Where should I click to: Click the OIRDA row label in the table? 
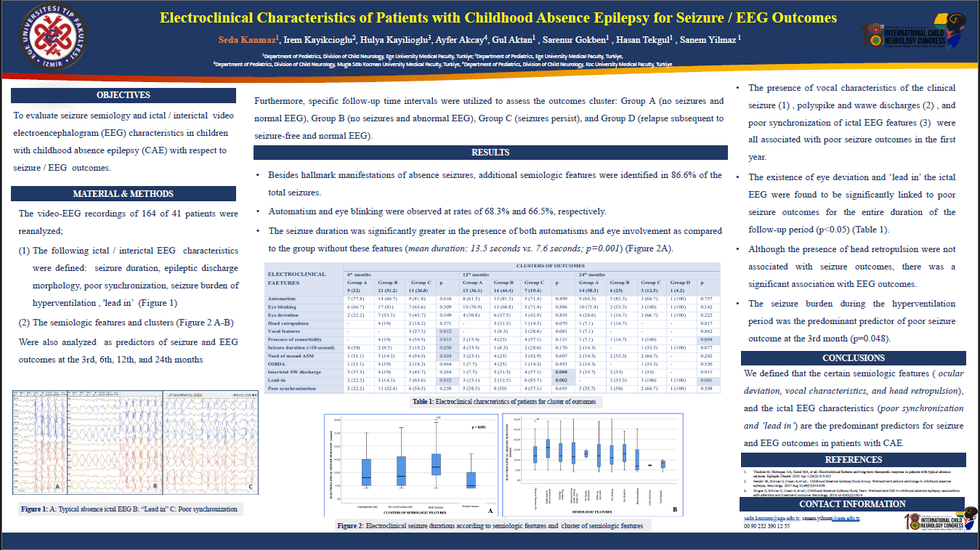click(275, 364)
